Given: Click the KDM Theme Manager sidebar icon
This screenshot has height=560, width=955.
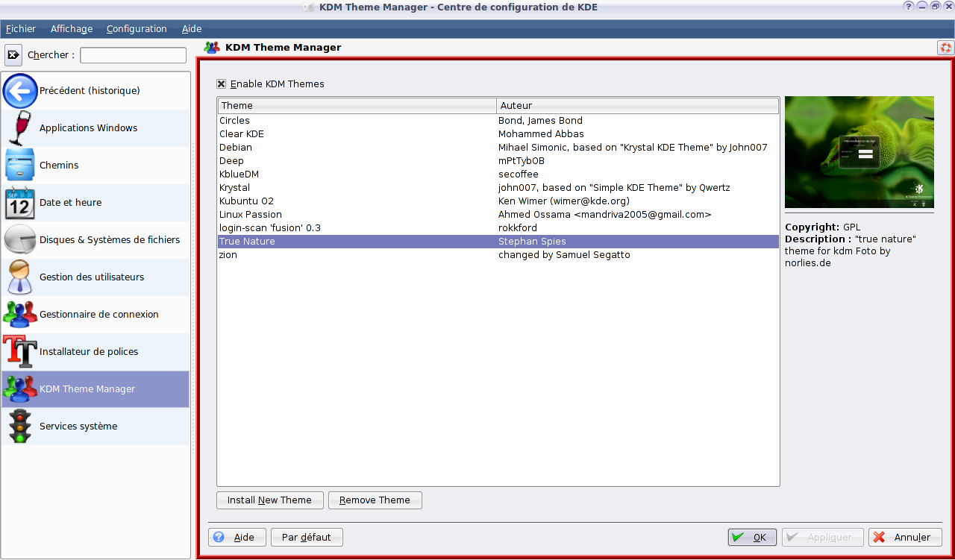Looking at the screenshot, I should coord(20,389).
